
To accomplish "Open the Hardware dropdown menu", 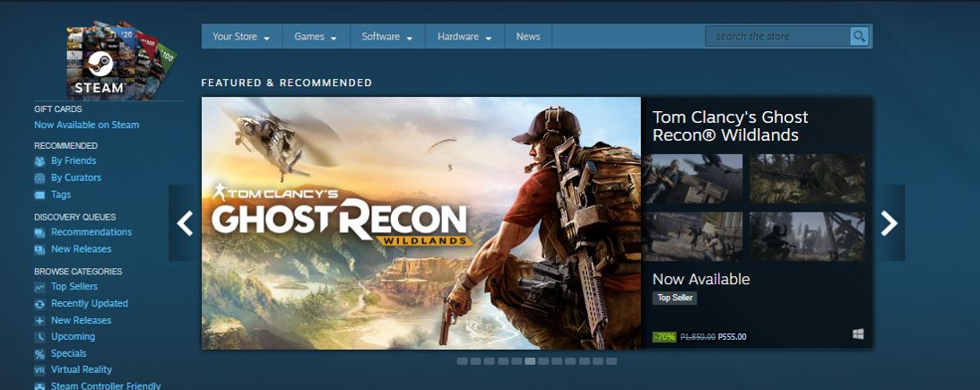I will (x=464, y=37).
